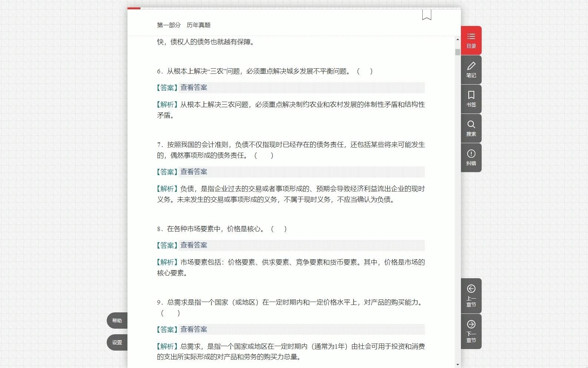Image resolution: width=588 pixels, height=368 pixels.
Task: Click scrollbar down arrow
Action: [x=458, y=365]
